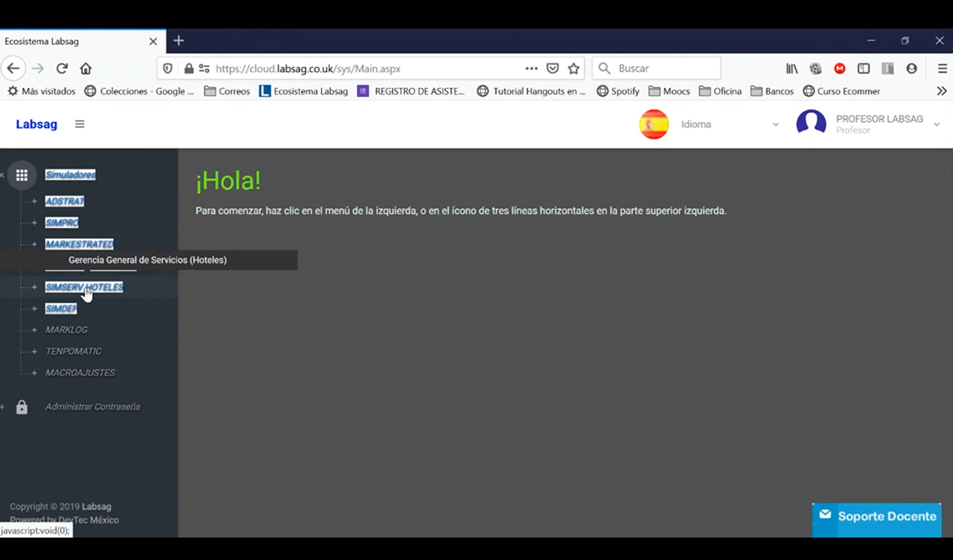Open the browser home page
Image resolution: width=953 pixels, height=560 pixels.
(86, 69)
